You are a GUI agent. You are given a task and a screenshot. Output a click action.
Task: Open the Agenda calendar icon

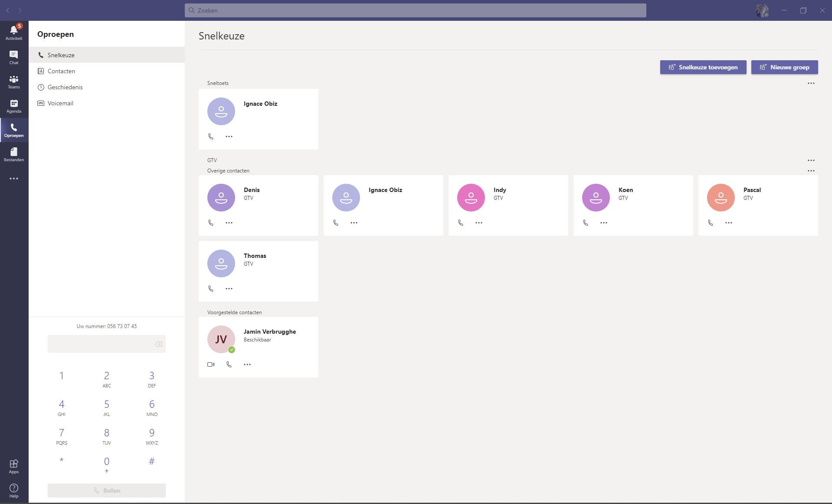(14, 106)
